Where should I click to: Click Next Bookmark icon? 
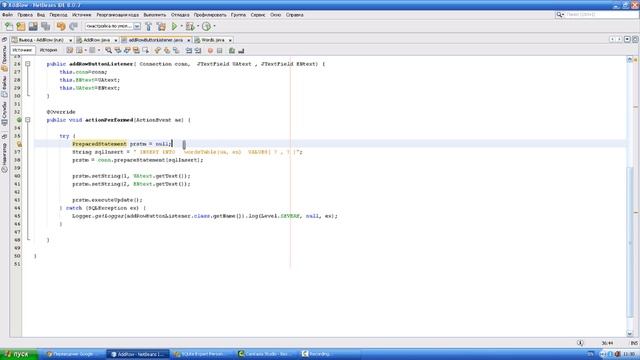click(x=167, y=51)
